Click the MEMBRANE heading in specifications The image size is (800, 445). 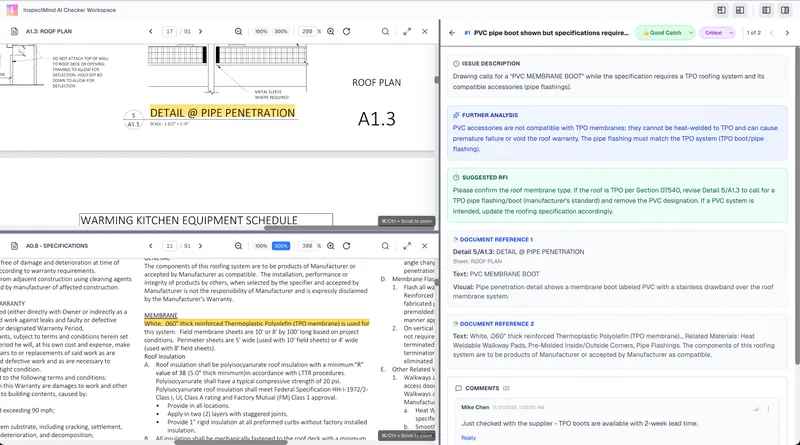point(161,315)
